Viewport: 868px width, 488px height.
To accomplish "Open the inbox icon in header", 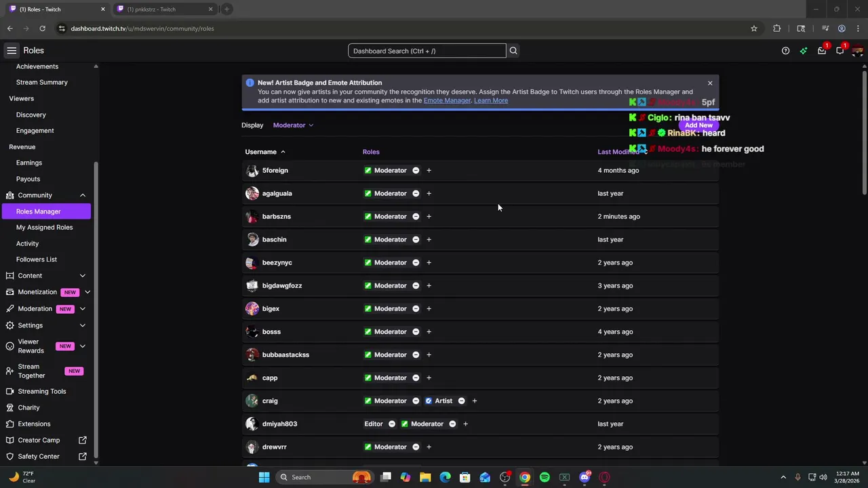I will coord(822,51).
